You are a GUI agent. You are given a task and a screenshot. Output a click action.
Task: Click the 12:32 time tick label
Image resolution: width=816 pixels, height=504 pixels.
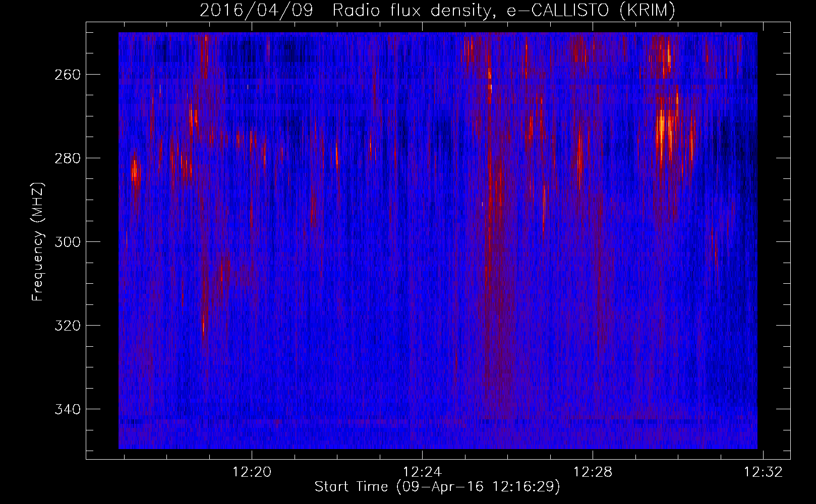point(764,472)
